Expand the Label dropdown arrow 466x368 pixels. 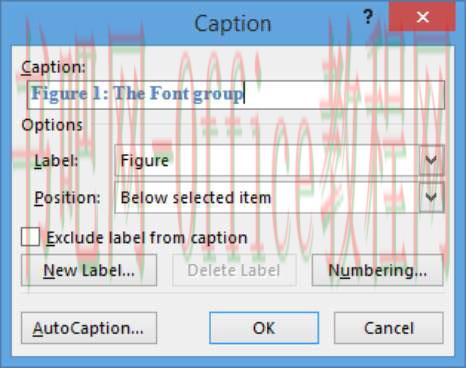[x=431, y=160]
